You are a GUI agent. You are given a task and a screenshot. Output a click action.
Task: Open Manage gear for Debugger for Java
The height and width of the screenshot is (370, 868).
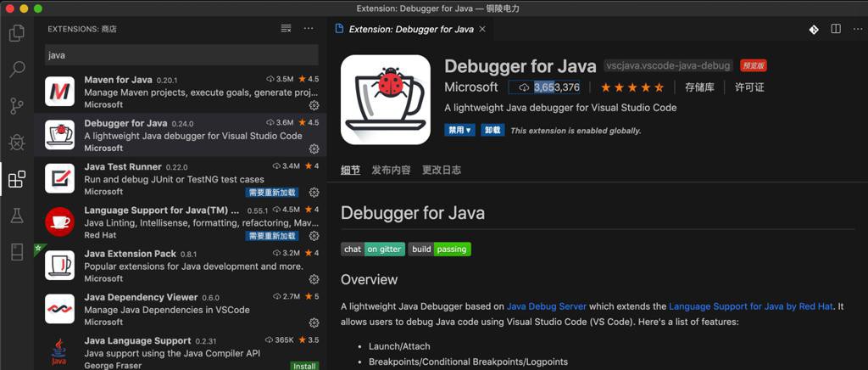(x=314, y=149)
